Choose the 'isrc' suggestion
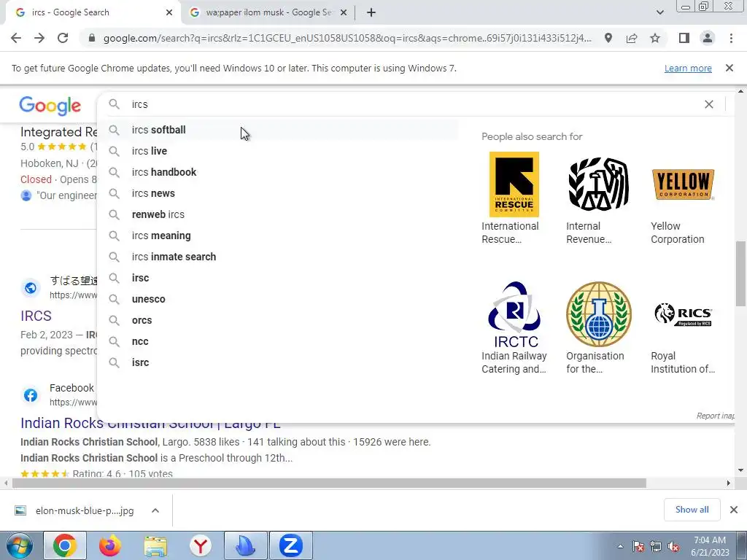Viewport: 747px width, 560px height. 278,362
